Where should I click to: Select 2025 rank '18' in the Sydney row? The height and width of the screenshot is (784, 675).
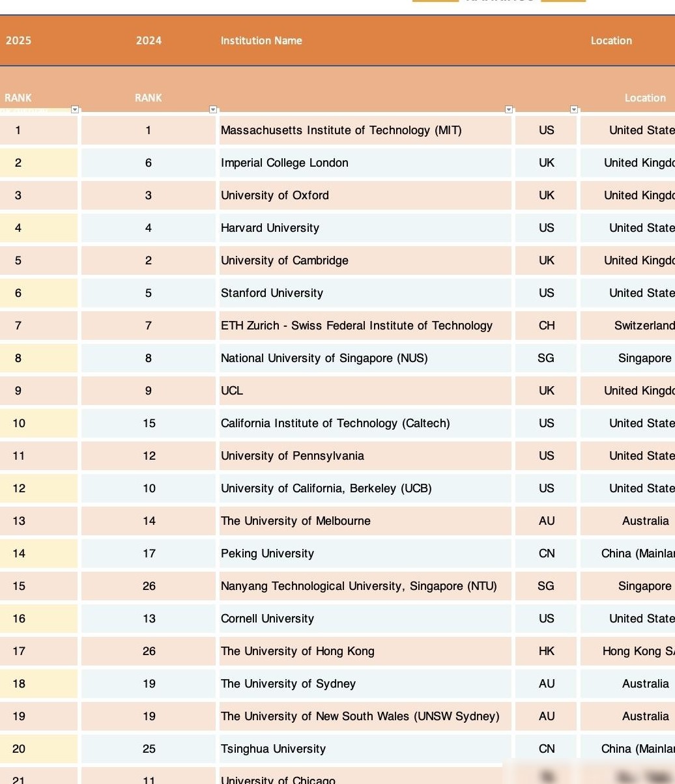38,684
